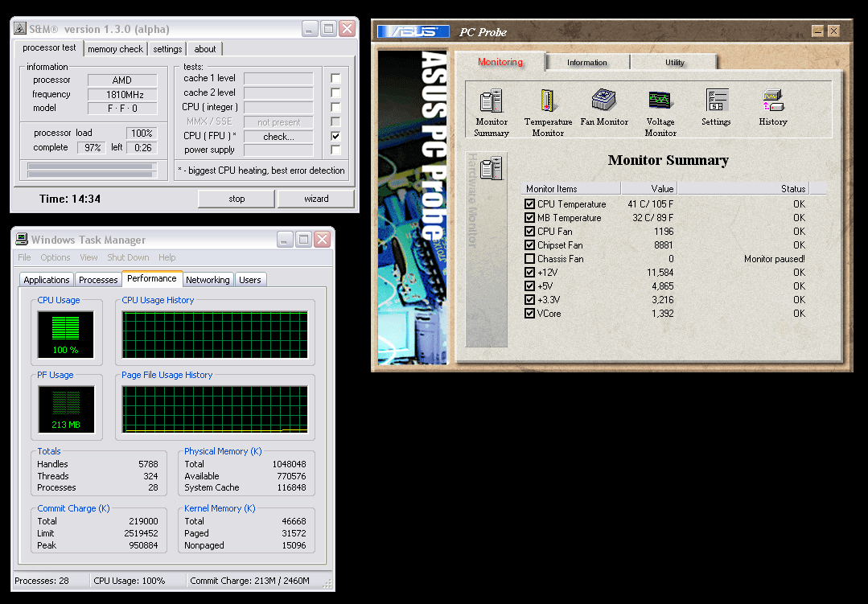Launch the S&M wizard button

click(316, 199)
